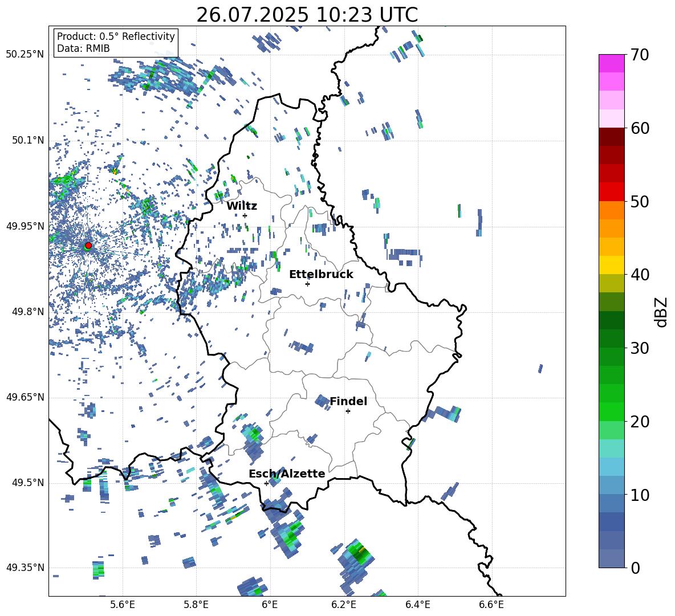The width and height of the screenshot is (675, 616).
Task: Click the 70 tick label on colorbar
Action: [x=640, y=55]
